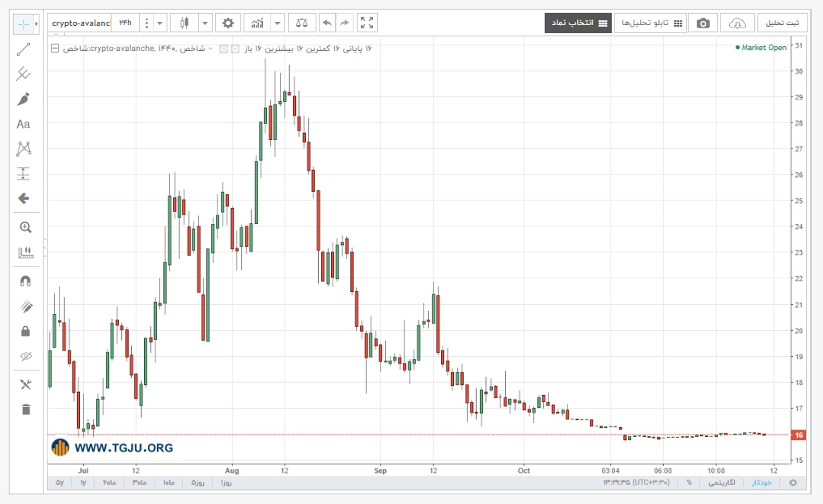Select the 5y time range
823x504 pixels.
60,483
